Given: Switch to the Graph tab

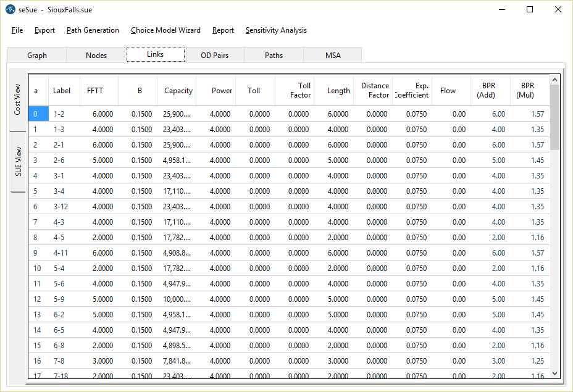Looking at the screenshot, I should point(37,56).
